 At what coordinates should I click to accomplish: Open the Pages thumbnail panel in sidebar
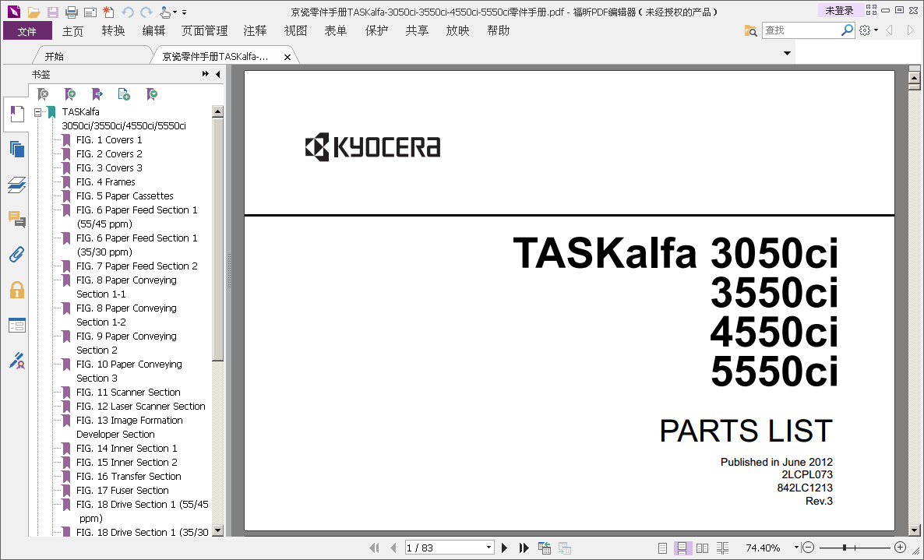pyautogui.click(x=17, y=149)
